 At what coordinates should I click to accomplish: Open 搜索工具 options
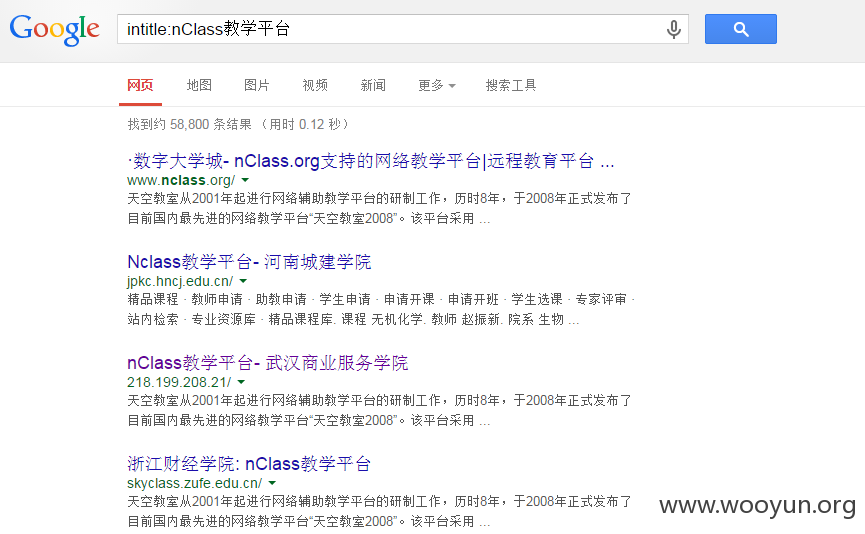[x=511, y=86]
